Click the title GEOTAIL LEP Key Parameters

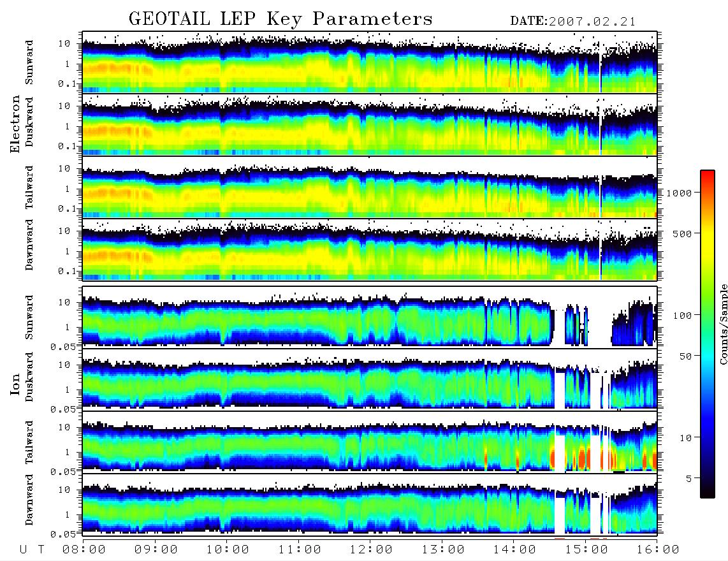[280, 19]
